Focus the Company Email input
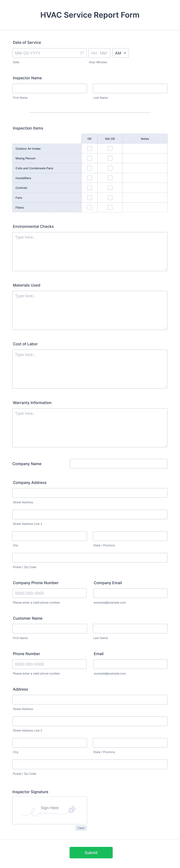This screenshot has height=868, width=180. click(x=130, y=593)
